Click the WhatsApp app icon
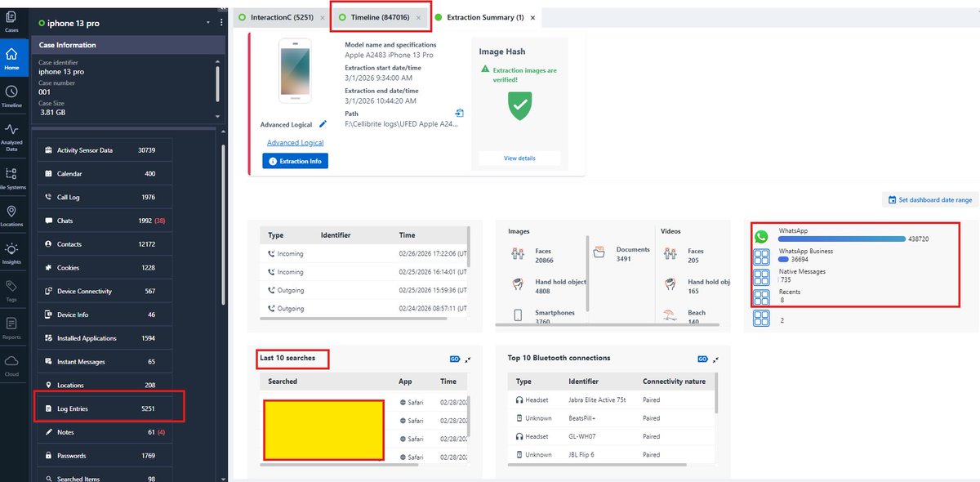 (761, 237)
